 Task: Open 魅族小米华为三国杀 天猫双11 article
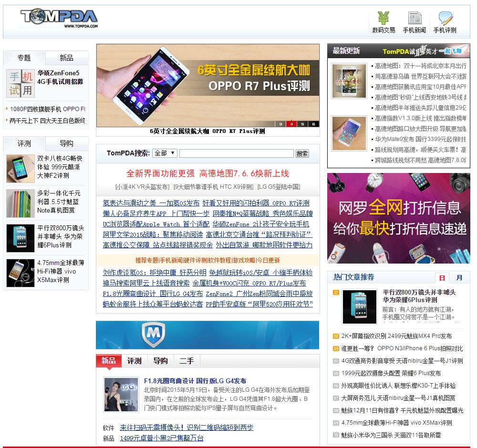(391, 435)
